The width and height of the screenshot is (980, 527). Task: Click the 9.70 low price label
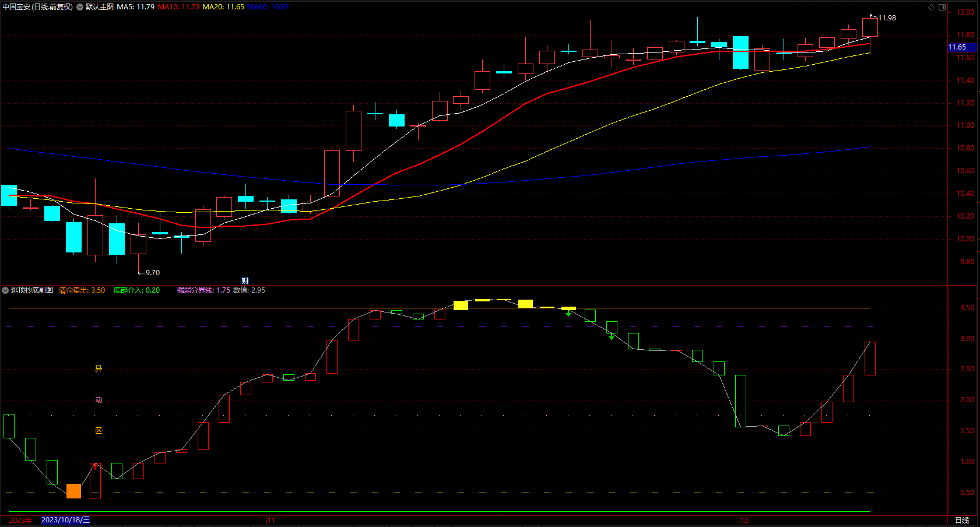pyautogui.click(x=153, y=273)
